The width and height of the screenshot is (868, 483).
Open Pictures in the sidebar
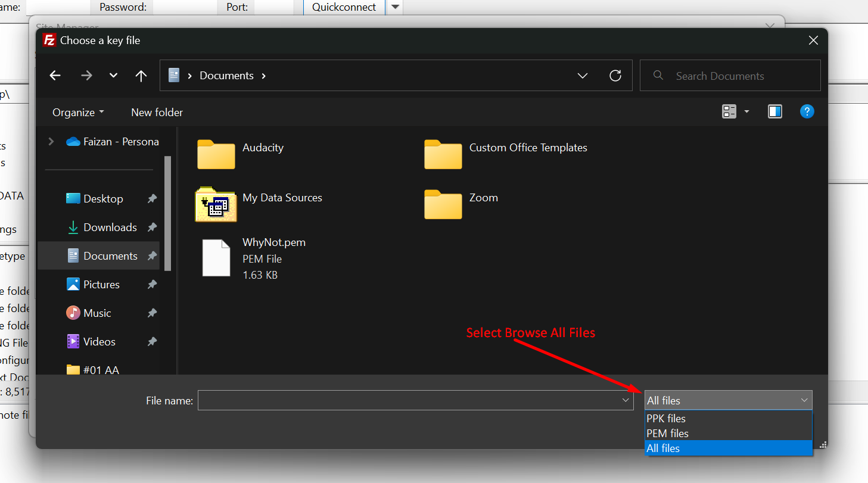tap(93, 285)
